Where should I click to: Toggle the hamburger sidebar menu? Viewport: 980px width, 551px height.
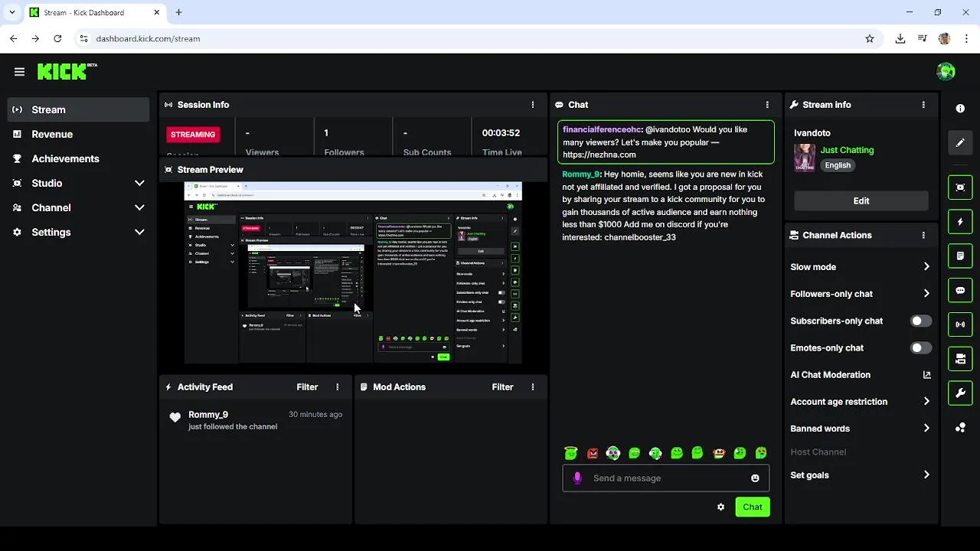tap(19, 72)
